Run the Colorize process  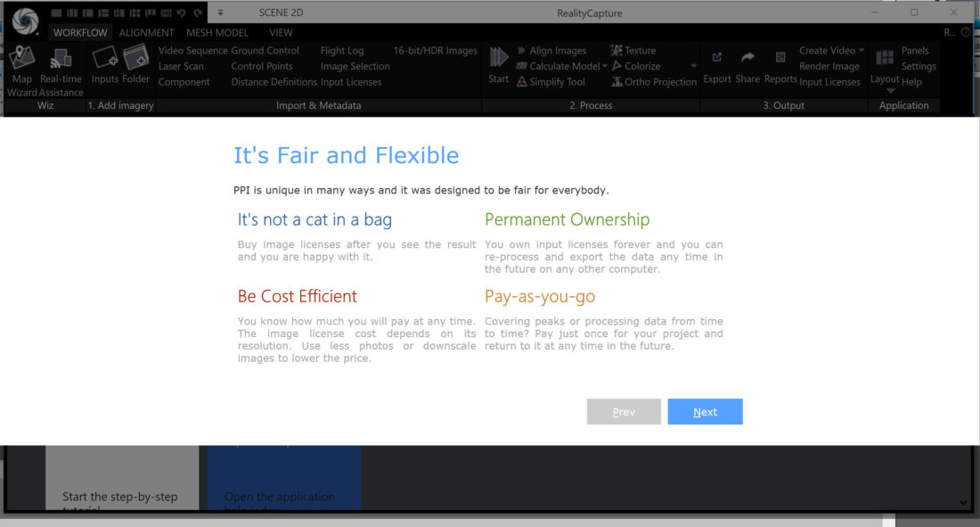(x=635, y=66)
